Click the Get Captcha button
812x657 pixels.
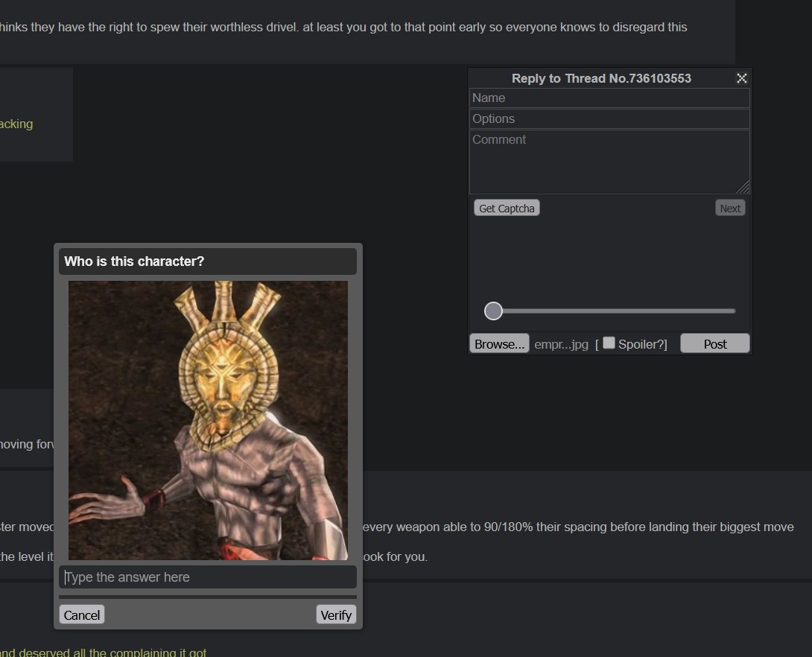click(x=507, y=208)
